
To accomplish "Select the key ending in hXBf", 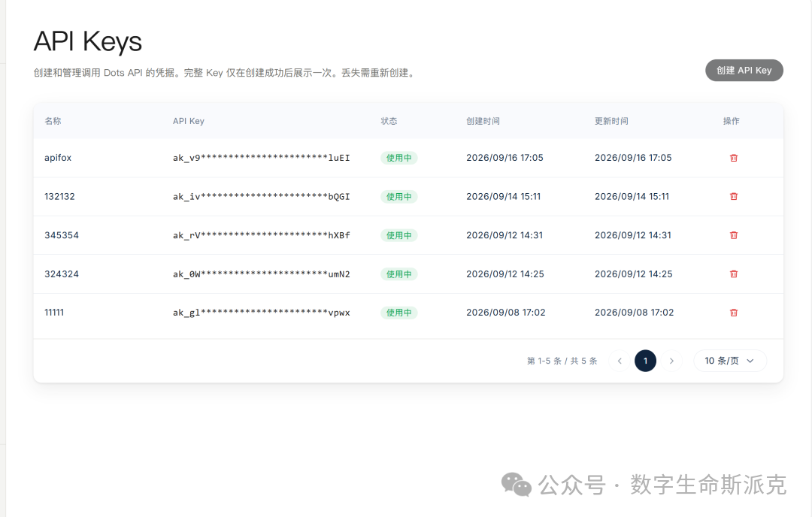I will 262,235.
